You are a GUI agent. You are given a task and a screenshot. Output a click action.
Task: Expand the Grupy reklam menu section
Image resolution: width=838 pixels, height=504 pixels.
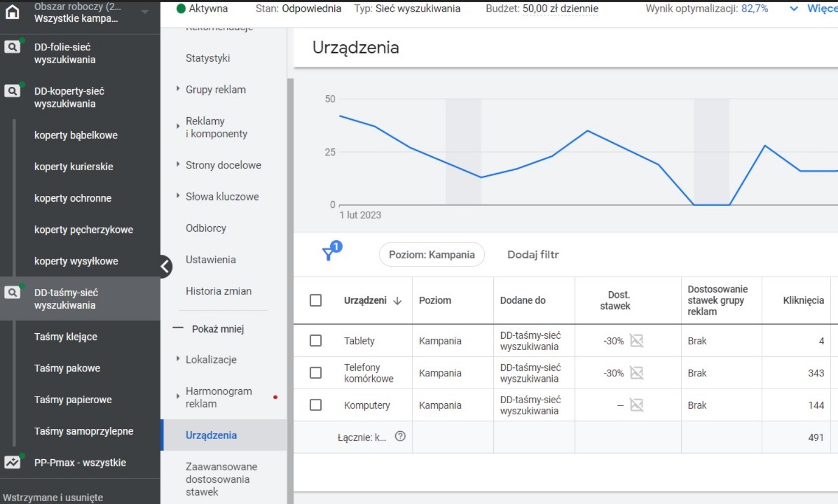pyautogui.click(x=178, y=89)
